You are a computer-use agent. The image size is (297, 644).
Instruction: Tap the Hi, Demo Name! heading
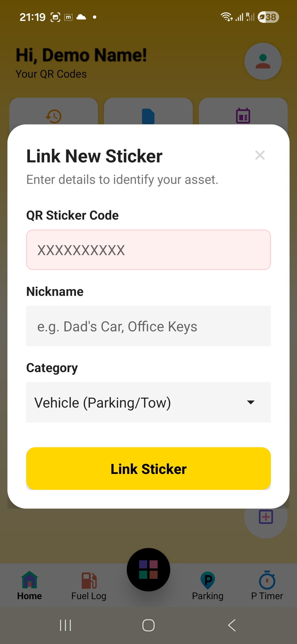(81, 55)
